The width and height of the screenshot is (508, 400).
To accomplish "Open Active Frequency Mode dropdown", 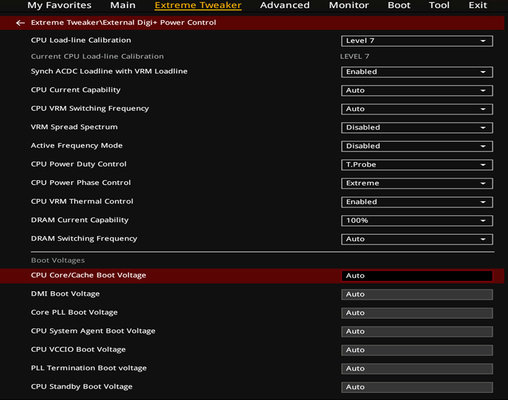I will [417, 146].
